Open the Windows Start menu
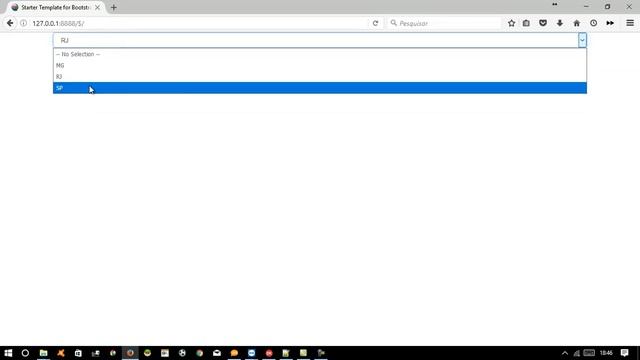640x360 pixels. (8, 353)
